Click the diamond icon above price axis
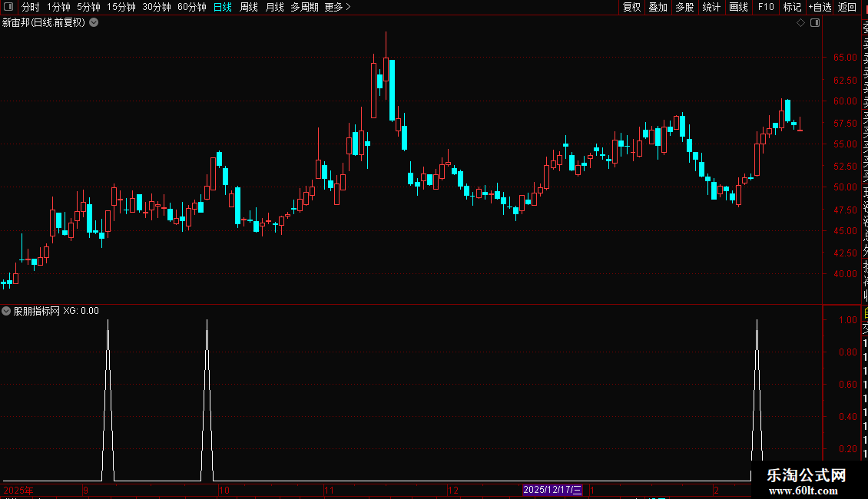 800,23
